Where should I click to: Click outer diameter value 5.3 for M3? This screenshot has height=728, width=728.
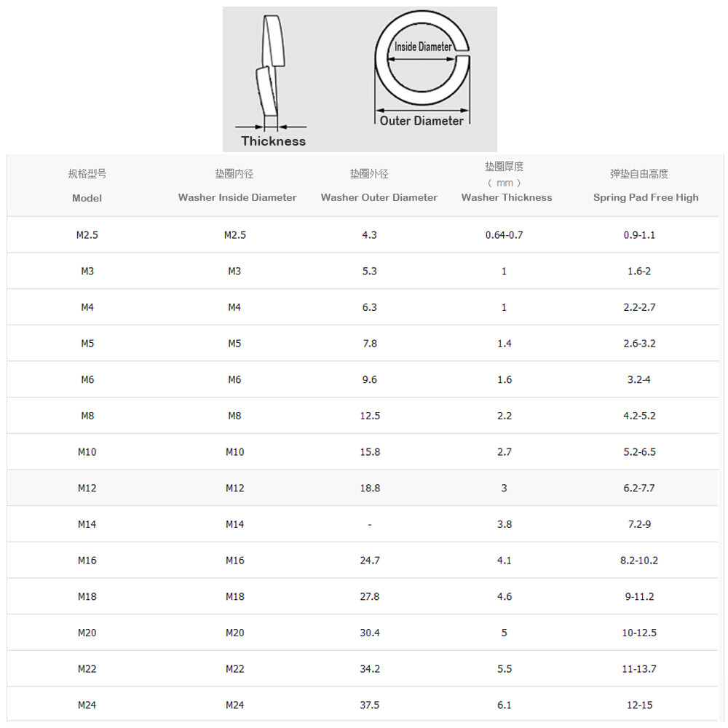(x=370, y=271)
